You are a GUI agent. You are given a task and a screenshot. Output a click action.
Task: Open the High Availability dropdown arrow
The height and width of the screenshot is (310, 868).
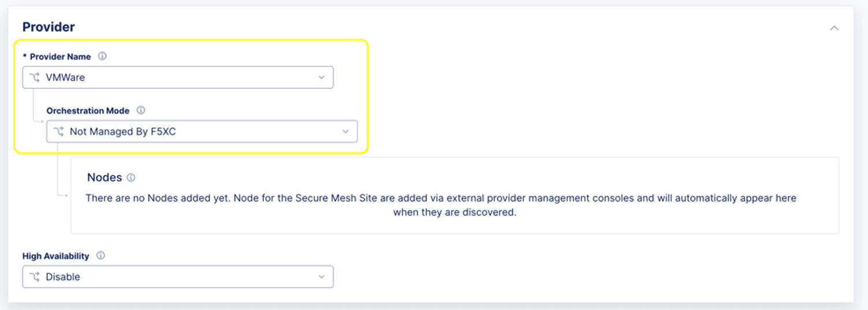tap(321, 277)
